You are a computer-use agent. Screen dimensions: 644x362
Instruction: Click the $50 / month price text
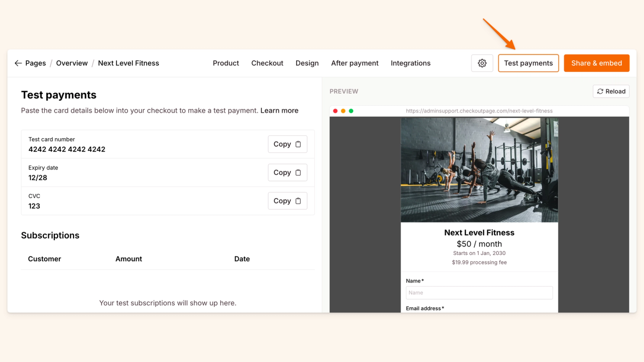[479, 244]
